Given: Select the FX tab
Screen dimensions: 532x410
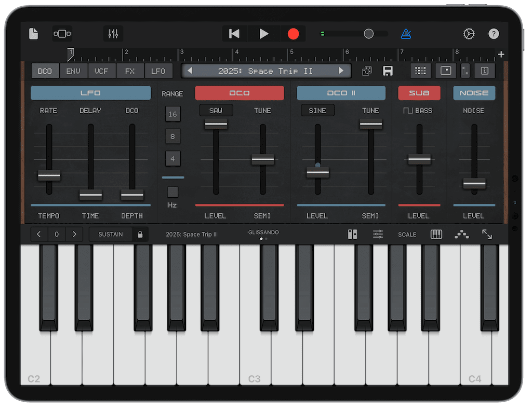Looking at the screenshot, I should tap(130, 71).
